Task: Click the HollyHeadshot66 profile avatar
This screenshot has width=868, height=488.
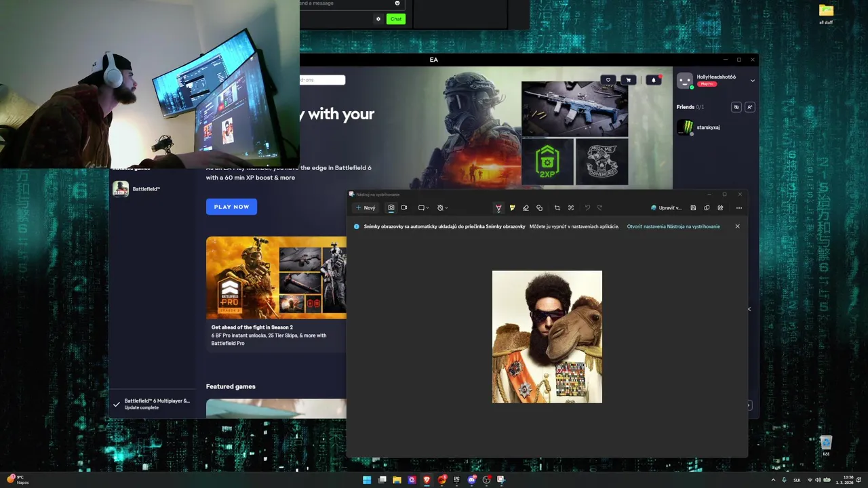Action: [685, 81]
